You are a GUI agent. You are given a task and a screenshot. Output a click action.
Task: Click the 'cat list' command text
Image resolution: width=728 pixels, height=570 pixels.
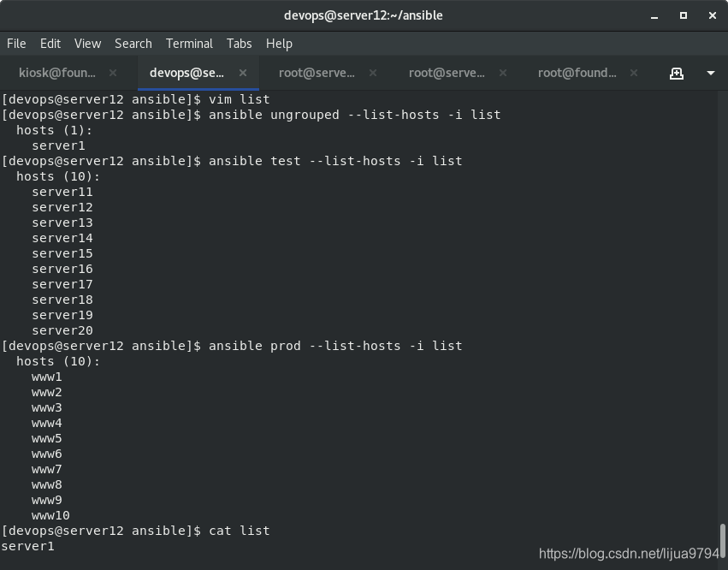point(240,531)
